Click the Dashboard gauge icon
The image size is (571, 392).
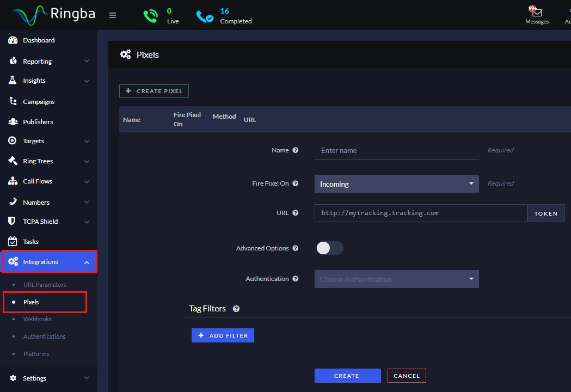(x=13, y=40)
